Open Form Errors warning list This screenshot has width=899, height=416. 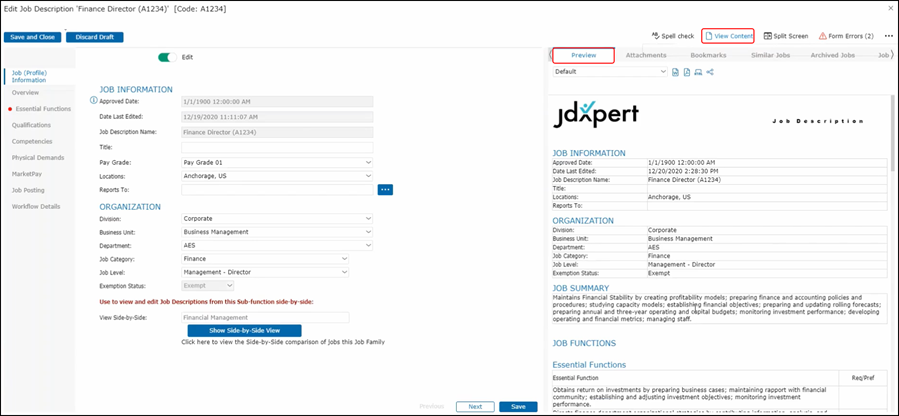(x=845, y=36)
